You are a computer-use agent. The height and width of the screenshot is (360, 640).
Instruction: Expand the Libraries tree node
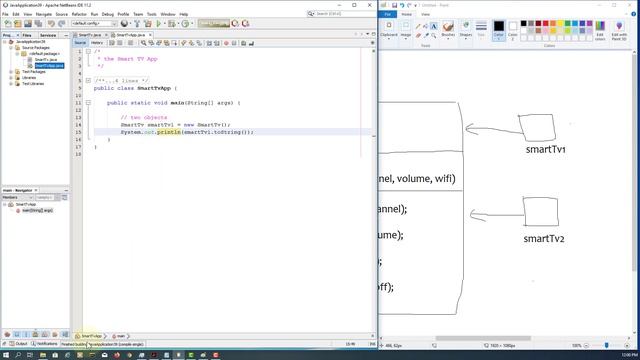pos(11,78)
